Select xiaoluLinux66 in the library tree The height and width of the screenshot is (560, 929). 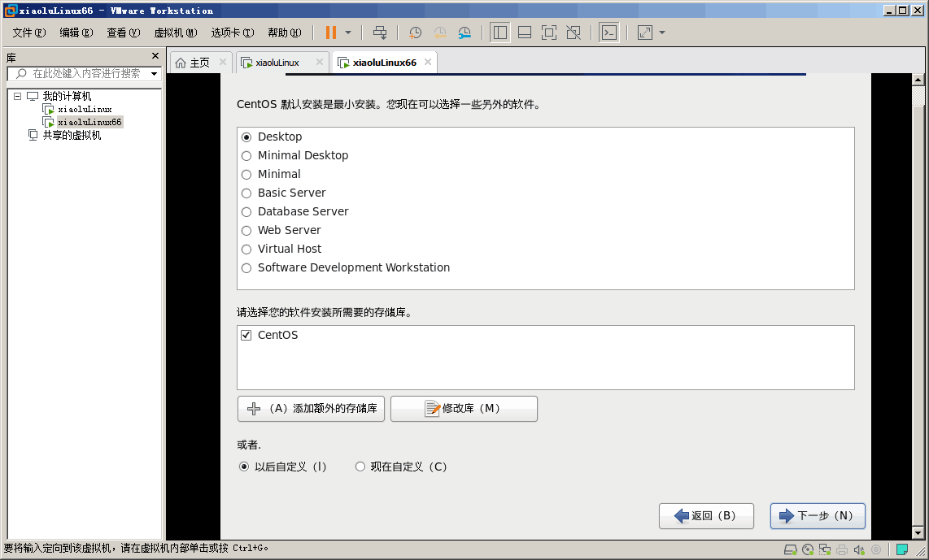coord(89,122)
